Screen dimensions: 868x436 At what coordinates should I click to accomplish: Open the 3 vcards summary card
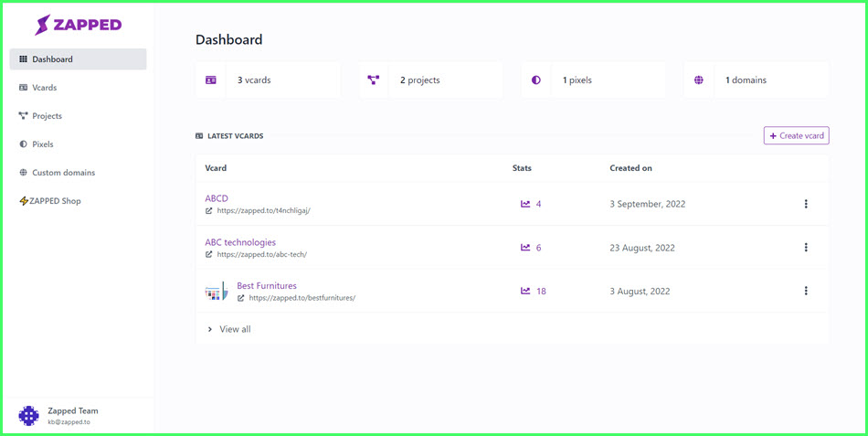click(x=268, y=80)
